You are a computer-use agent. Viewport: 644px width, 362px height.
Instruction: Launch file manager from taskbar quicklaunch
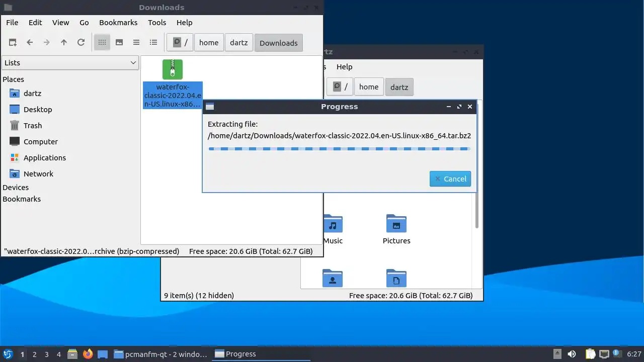72,354
